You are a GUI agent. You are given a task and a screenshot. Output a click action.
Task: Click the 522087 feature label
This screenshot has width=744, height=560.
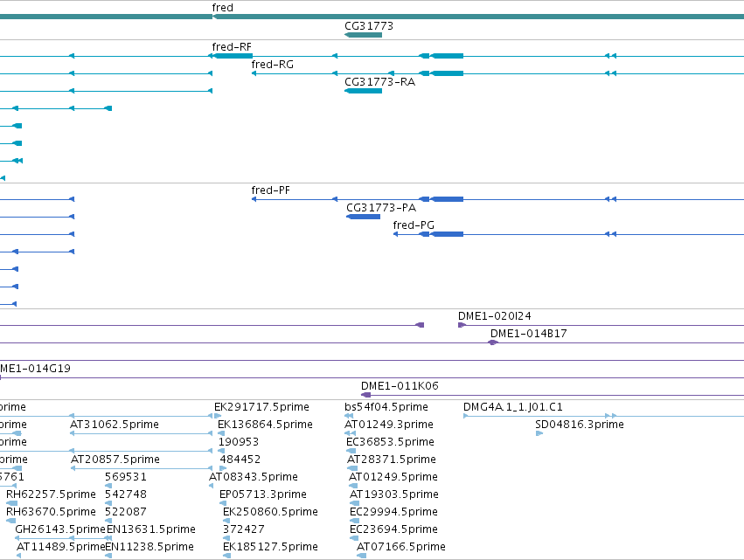(x=126, y=512)
